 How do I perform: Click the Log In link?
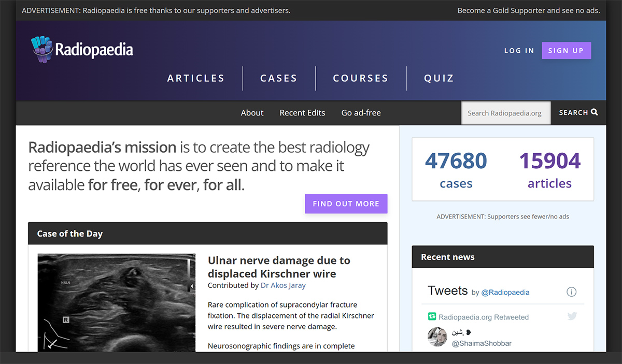coord(519,51)
